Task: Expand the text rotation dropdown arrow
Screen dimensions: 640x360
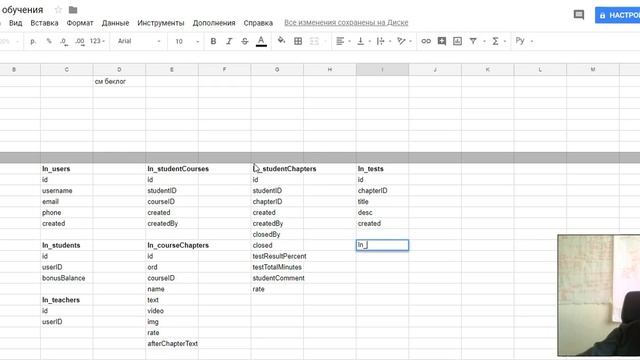Action: coord(410,41)
